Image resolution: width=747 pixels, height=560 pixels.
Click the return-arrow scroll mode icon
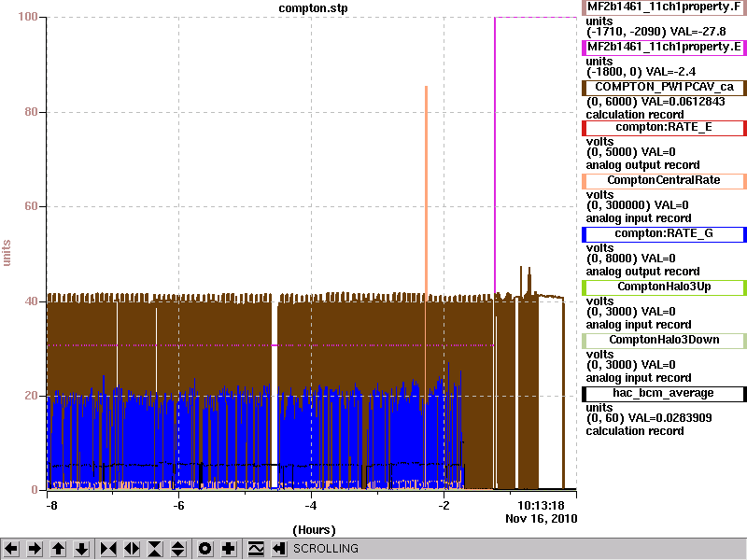tap(278, 549)
